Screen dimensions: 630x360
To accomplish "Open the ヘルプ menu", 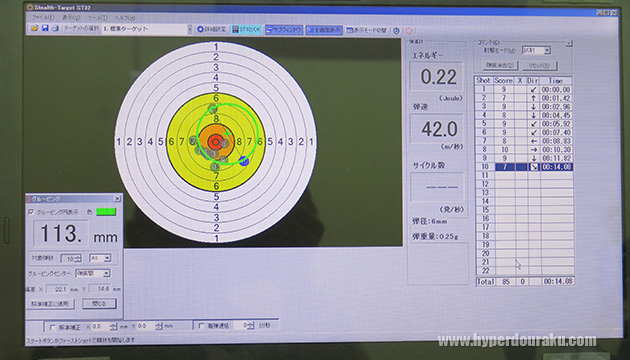I will [125, 18].
